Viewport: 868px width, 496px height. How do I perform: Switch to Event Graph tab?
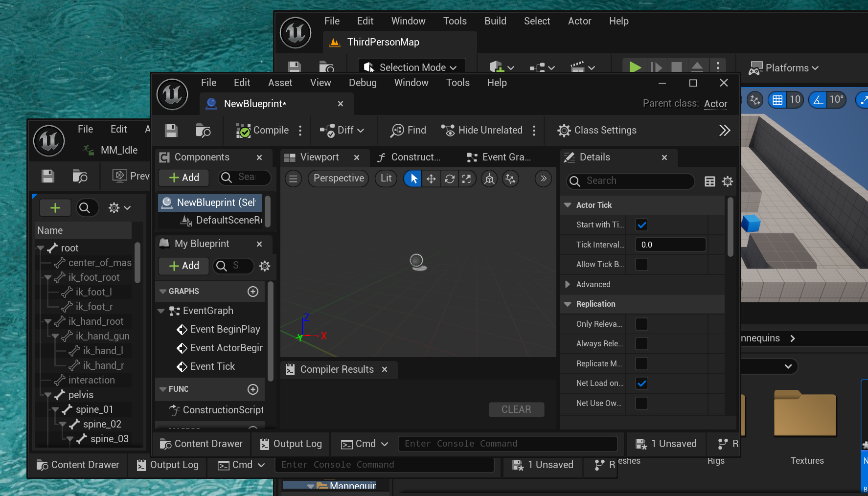tap(499, 157)
